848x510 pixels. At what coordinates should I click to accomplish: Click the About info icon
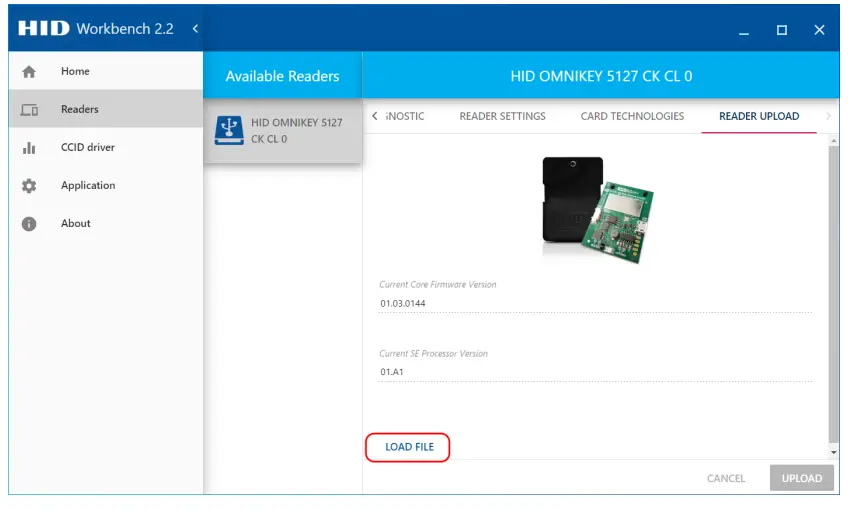[29, 224]
